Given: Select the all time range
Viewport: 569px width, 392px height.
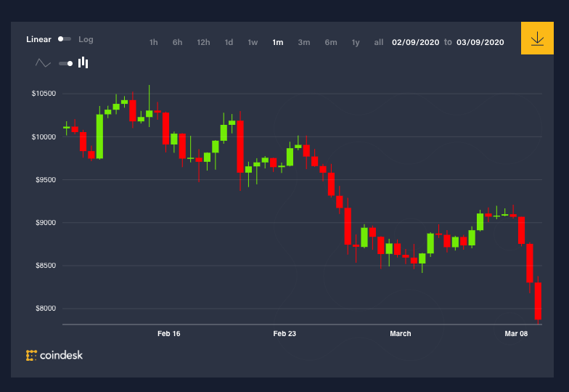Looking at the screenshot, I should (x=379, y=42).
